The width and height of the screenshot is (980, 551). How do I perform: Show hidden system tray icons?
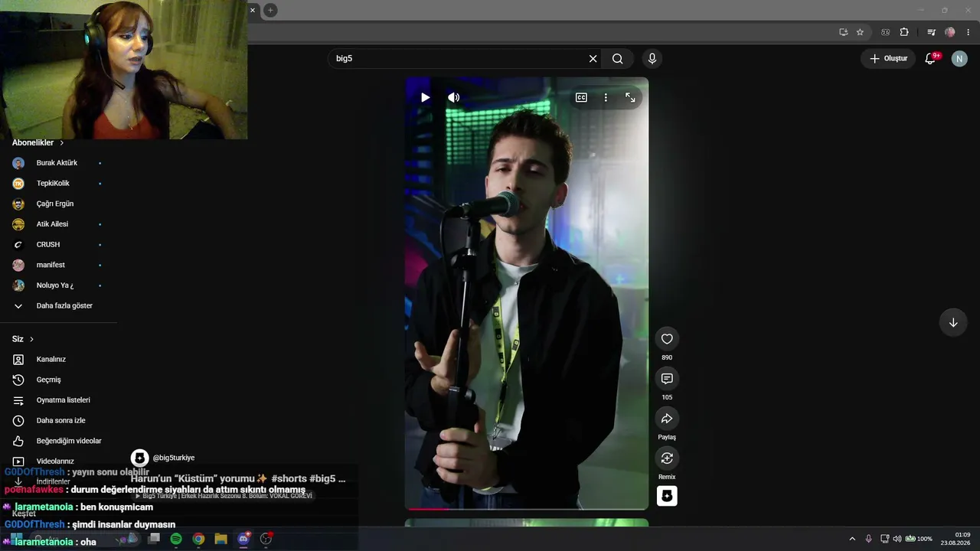[x=852, y=539]
